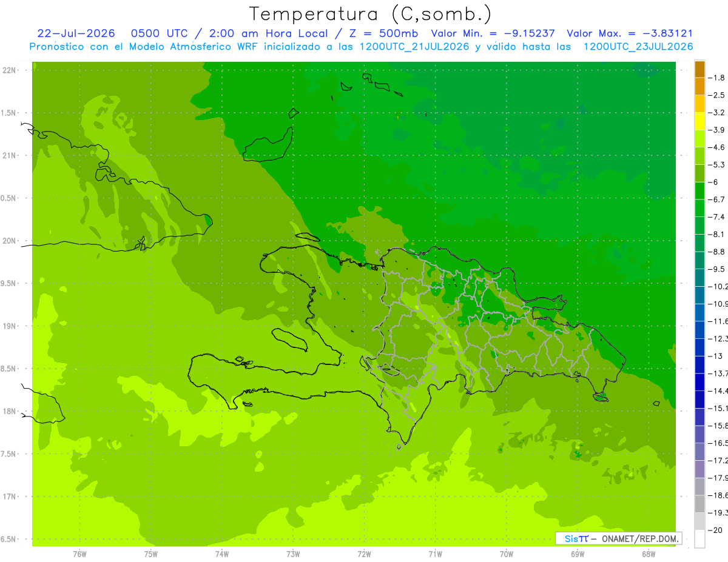Click the latitude label "21N"
This screenshot has width=728, height=562.
[8, 155]
